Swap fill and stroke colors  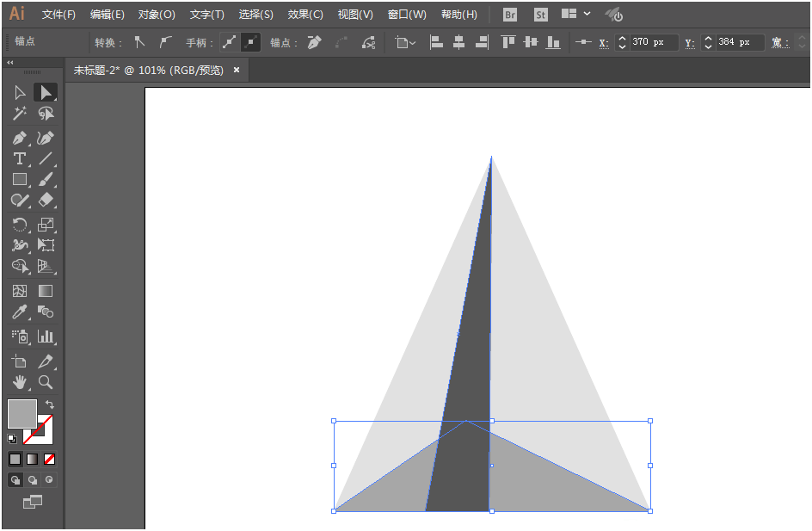click(49, 404)
